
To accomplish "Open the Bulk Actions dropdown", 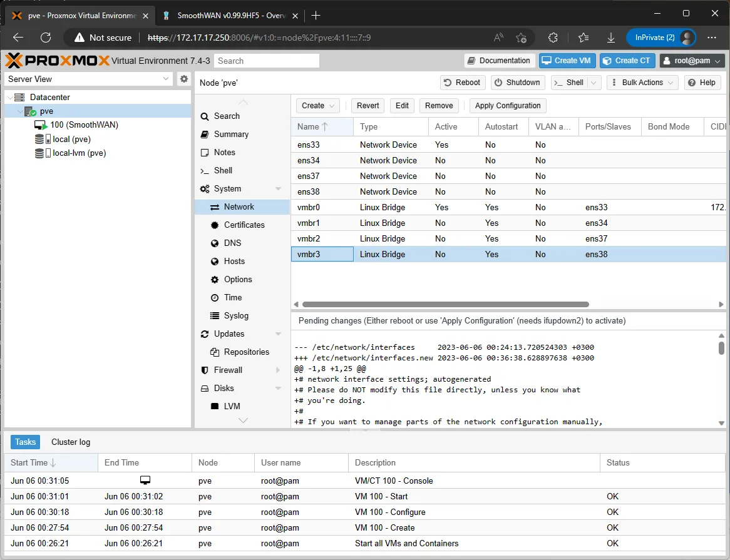I will pyautogui.click(x=642, y=83).
